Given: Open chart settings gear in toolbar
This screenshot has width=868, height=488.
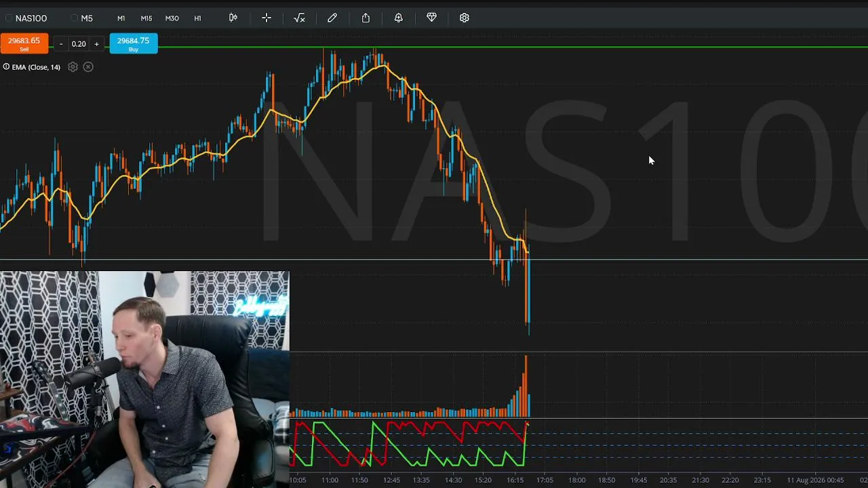Looking at the screenshot, I should click(465, 18).
